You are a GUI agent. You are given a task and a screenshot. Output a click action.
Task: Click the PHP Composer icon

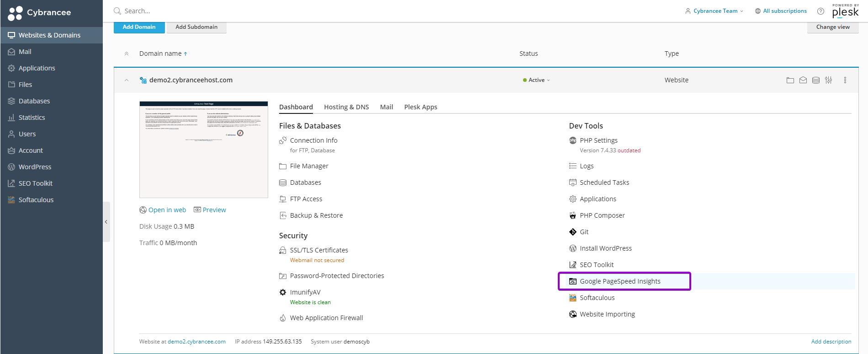coord(572,215)
